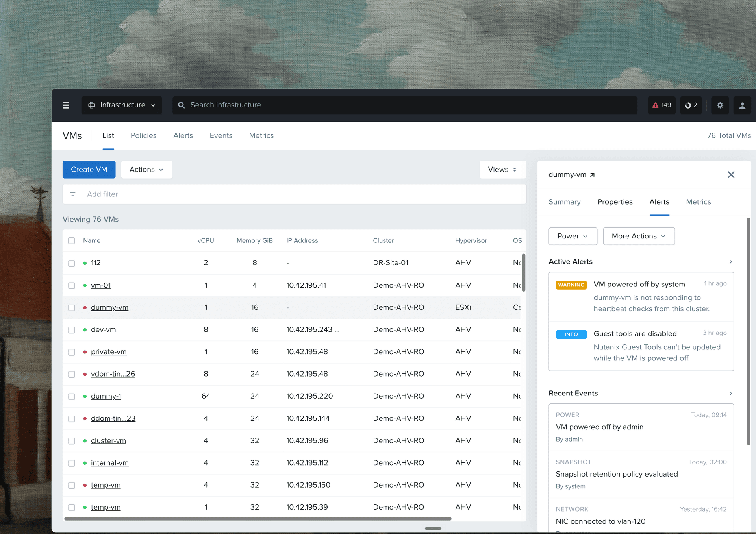Image resolution: width=756 pixels, height=534 pixels.
Task: Click the IP 10.42.195.220 cell
Action: pos(309,396)
